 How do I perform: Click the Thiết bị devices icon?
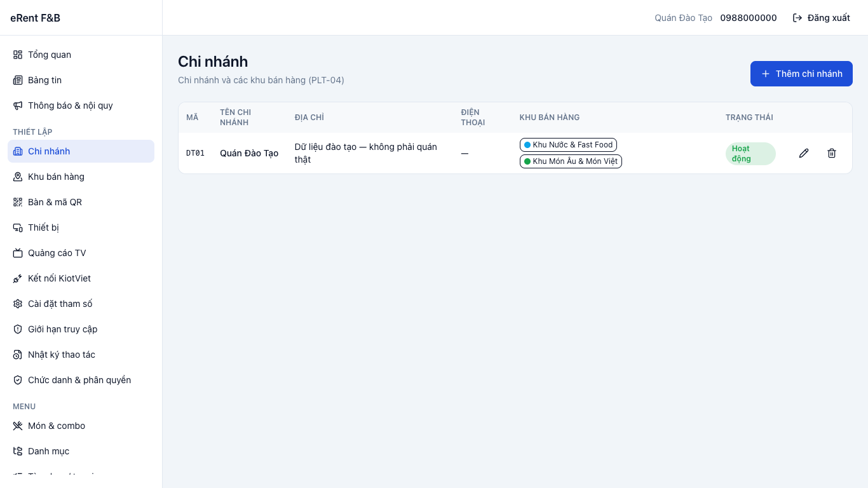pyautogui.click(x=18, y=227)
